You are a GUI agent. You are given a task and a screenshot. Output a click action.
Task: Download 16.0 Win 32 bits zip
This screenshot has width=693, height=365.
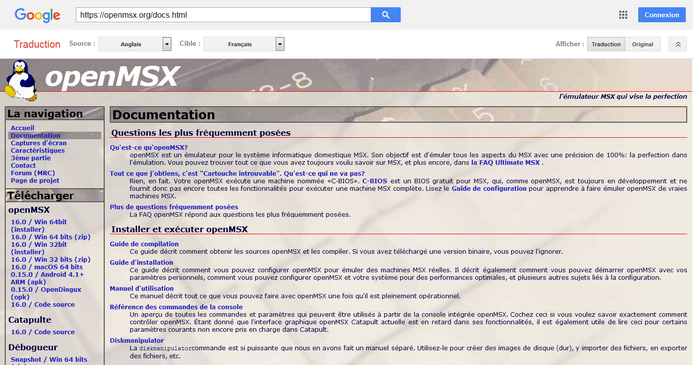50,259
